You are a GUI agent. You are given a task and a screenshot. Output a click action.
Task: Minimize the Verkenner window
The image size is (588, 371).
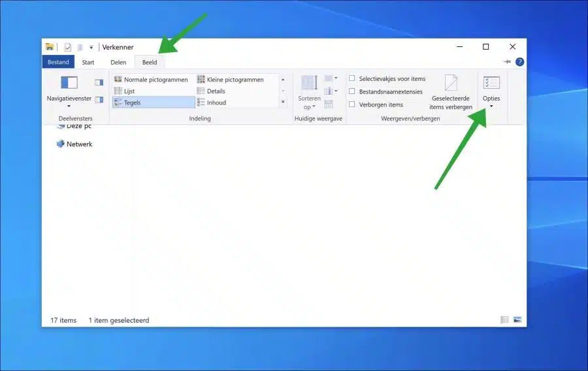(x=460, y=47)
